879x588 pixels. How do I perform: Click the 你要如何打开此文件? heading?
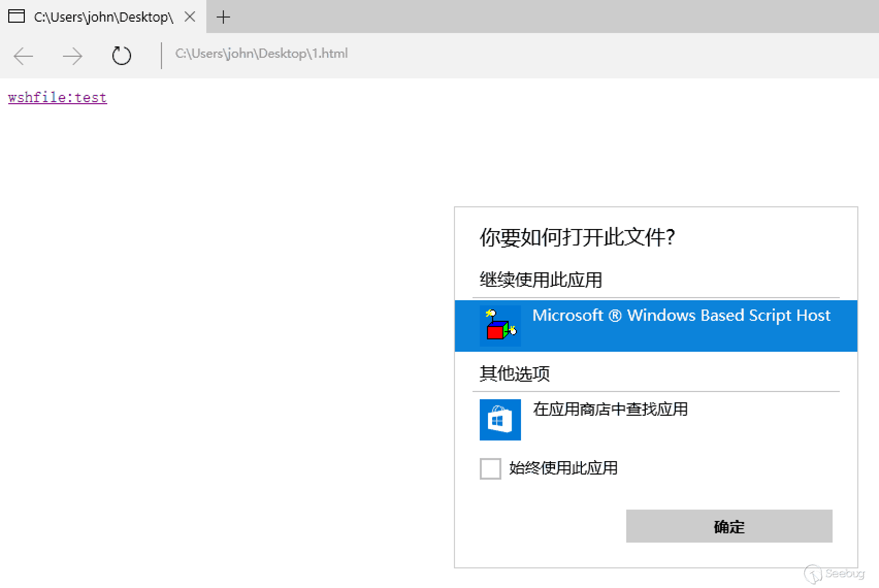(577, 237)
